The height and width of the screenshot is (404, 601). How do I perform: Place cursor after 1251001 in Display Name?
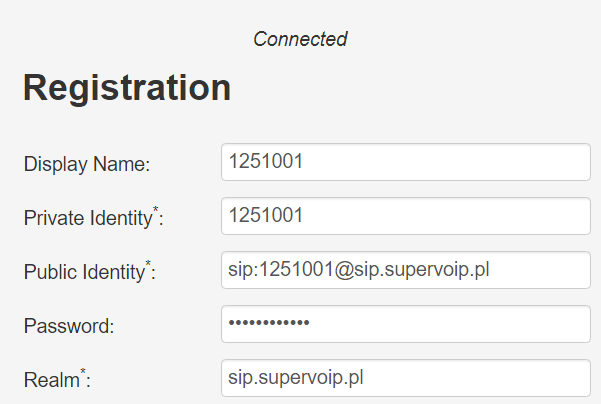pos(304,162)
